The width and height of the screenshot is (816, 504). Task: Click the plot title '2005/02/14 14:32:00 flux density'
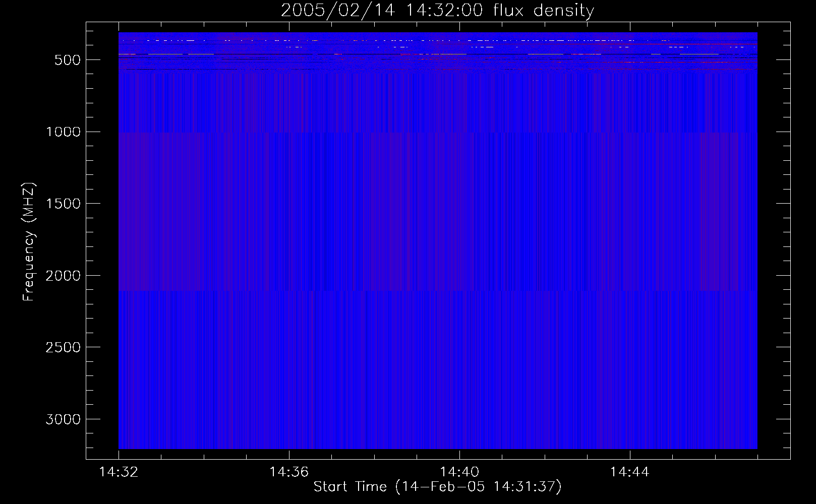pos(437,10)
